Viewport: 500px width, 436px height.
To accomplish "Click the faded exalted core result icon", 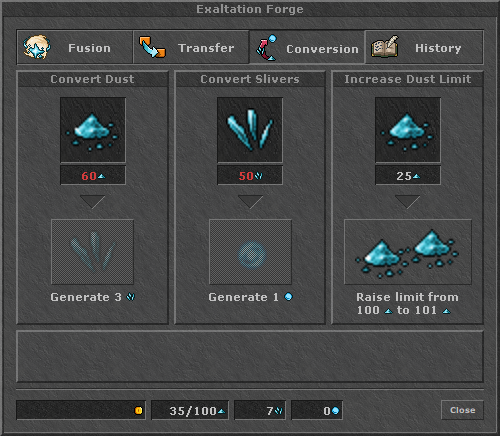I will (x=250, y=252).
